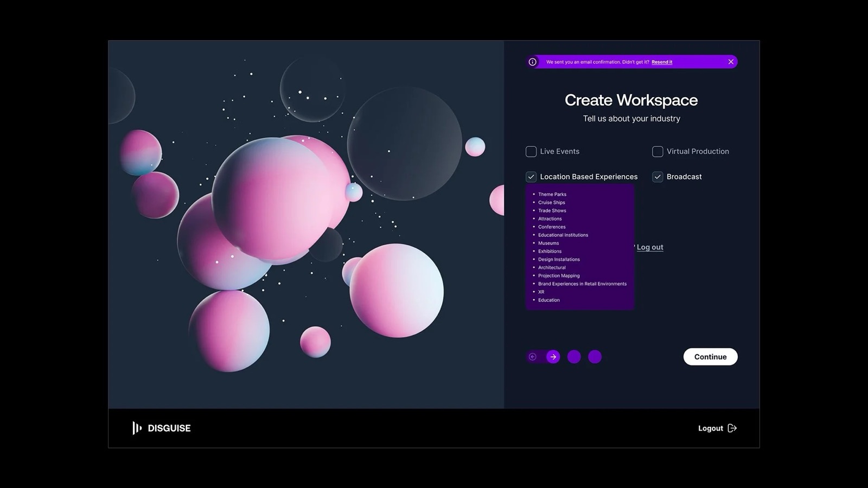Uncheck the Location Based Experiences checkbox
The height and width of the screenshot is (488, 868).
[531, 177]
